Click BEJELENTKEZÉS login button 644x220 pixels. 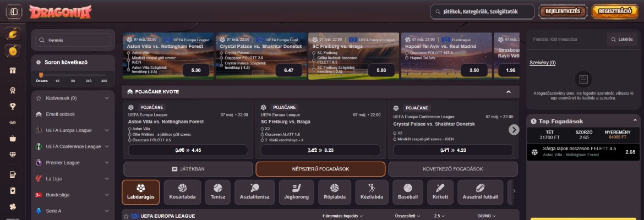point(563,12)
